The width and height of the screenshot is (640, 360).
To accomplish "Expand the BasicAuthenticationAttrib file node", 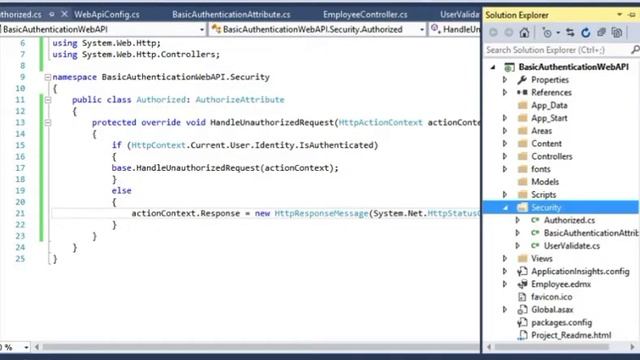I will click(518, 233).
